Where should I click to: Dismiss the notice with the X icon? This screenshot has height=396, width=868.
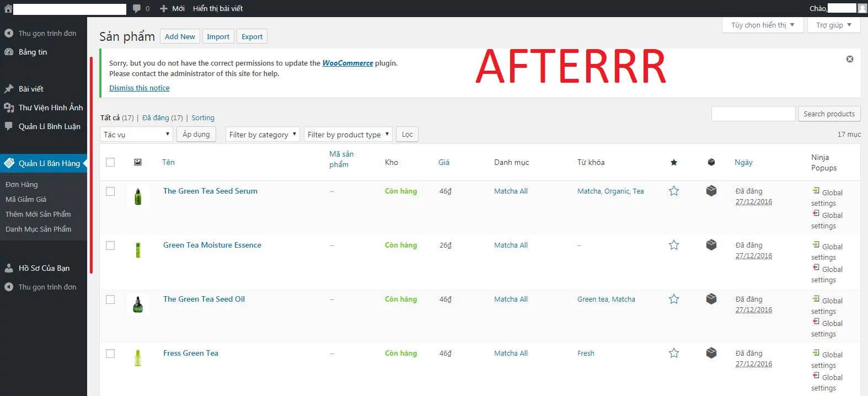pyautogui.click(x=849, y=59)
